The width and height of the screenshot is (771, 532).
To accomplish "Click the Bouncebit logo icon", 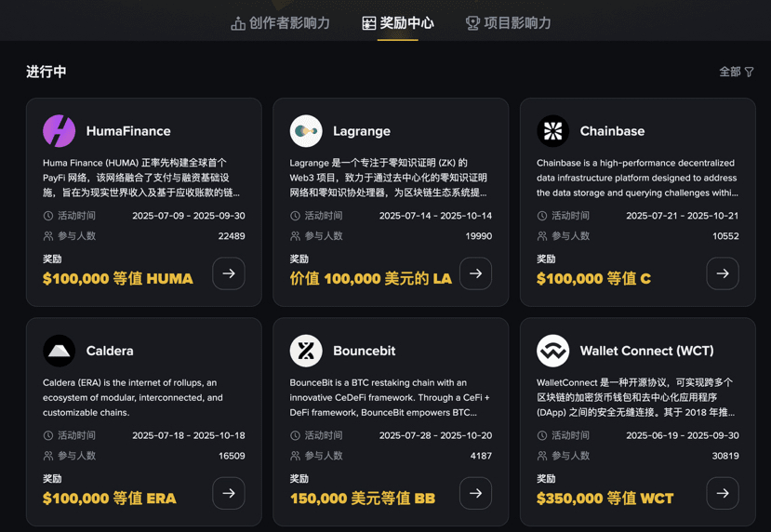I will point(306,351).
